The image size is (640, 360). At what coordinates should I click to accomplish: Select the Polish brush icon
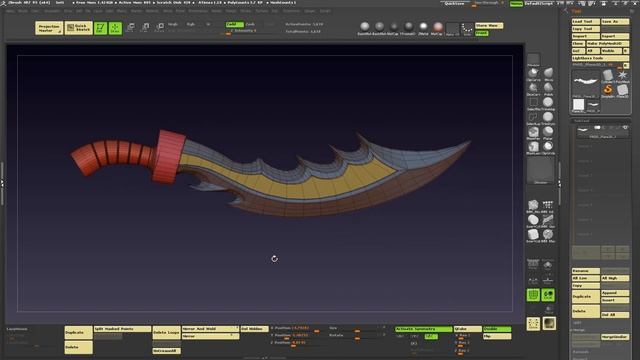549,88
